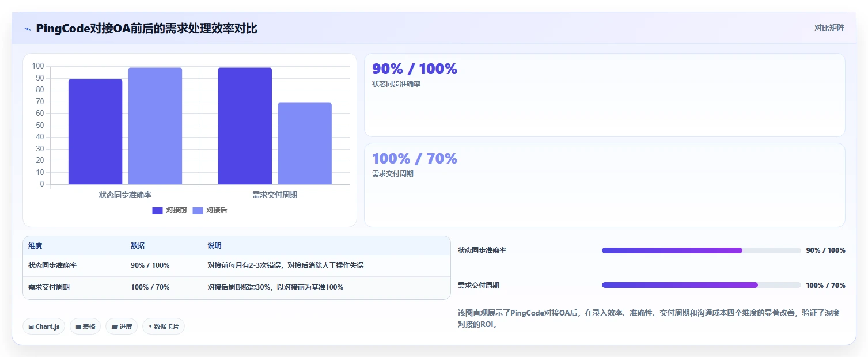Viewport: 868px width, 357px height.
Task: Click 状态同步准确率 x-axis label on chart
Action: [x=125, y=195]
